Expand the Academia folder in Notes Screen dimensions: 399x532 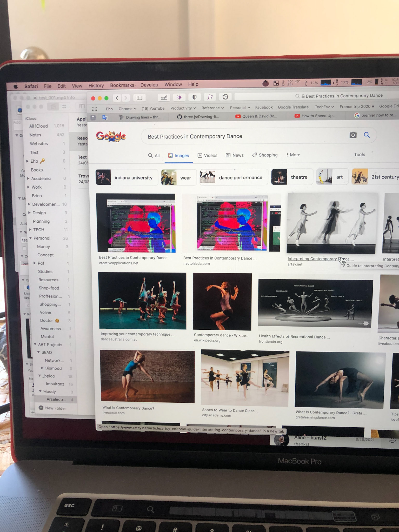(x=28, y=178)
